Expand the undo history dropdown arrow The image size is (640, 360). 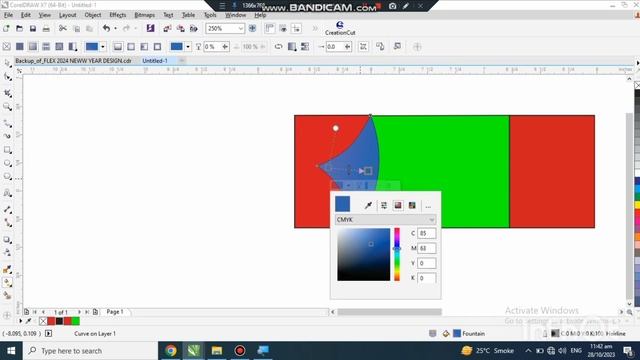coord(116,28)
